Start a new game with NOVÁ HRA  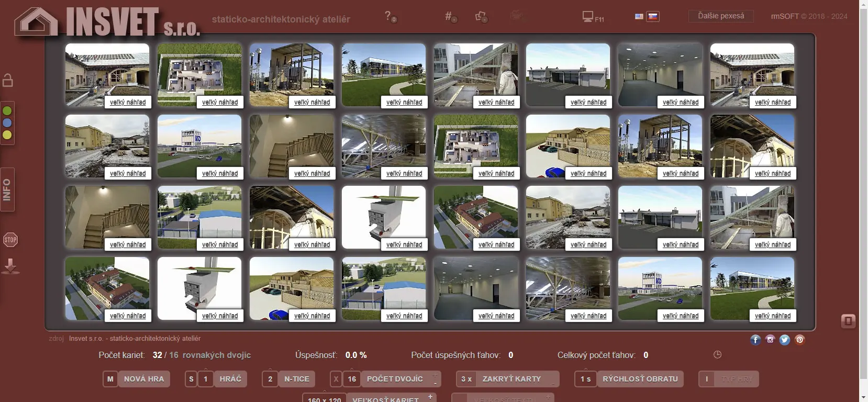click(143, 379)
